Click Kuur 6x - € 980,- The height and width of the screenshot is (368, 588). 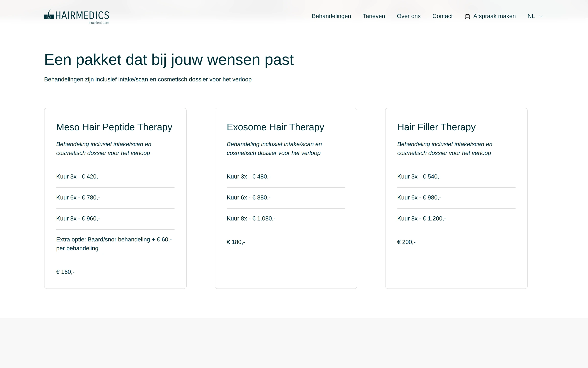pos(419,197)
